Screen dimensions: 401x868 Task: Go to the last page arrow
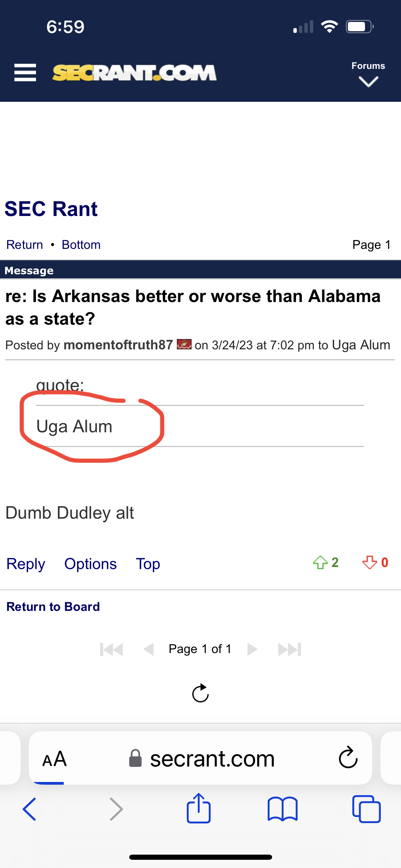point(290,649)
